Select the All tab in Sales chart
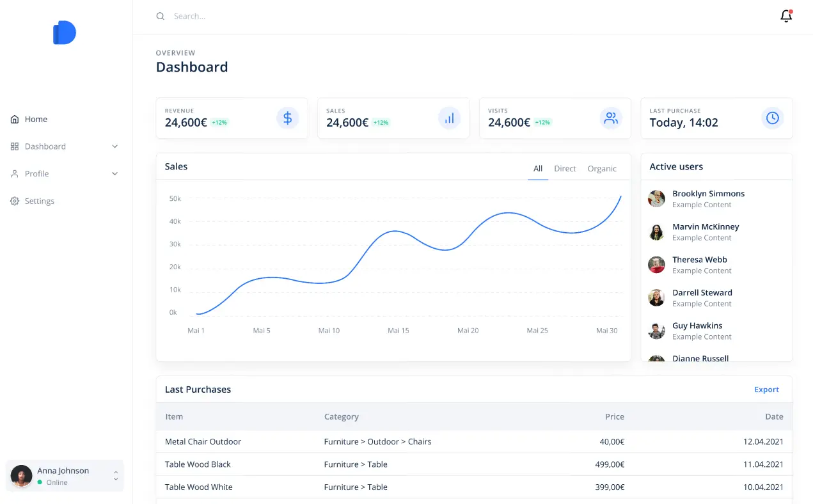Image resolution: width=813 pixels, height=504 pixels. tap(538, 169)
